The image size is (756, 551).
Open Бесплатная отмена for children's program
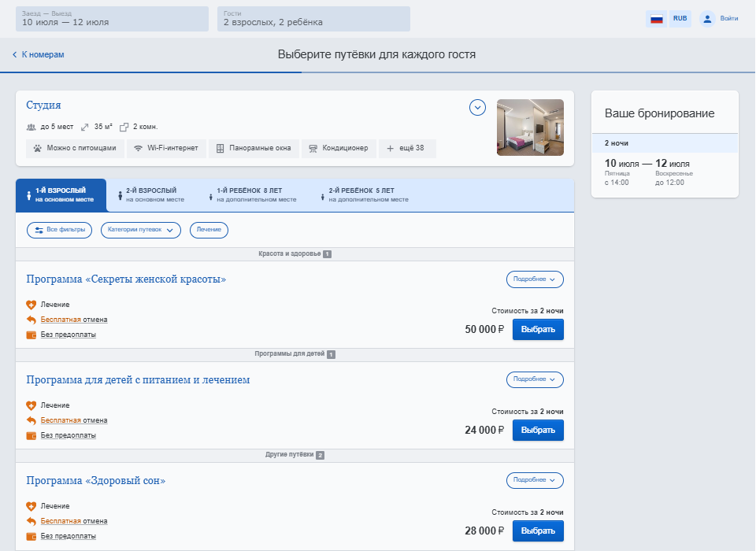coord(74,421)
